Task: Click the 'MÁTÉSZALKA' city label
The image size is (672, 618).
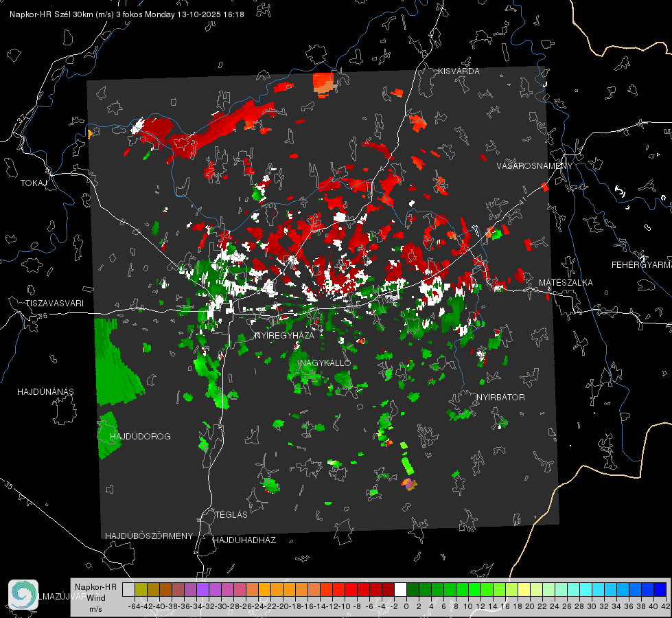Action: [x=566, y=283]
